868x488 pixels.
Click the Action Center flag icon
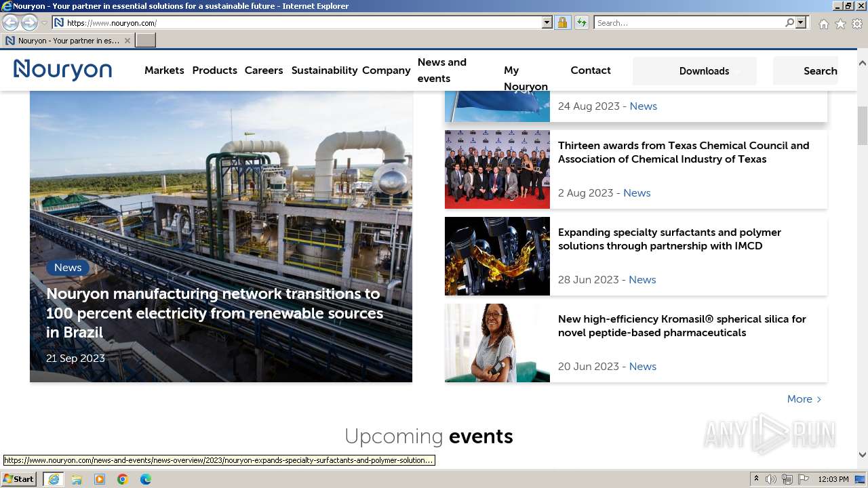(804, 479)
